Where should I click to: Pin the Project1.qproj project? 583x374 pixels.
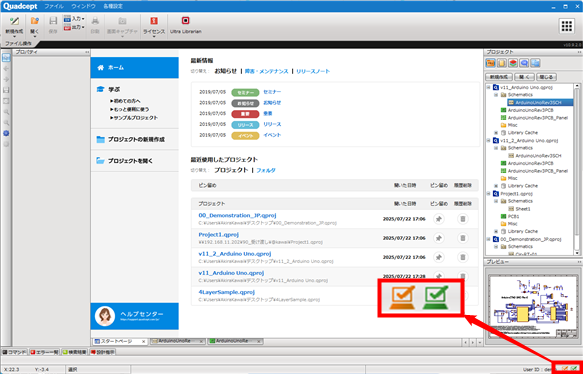pyautogui.click(x=439, y=238)
